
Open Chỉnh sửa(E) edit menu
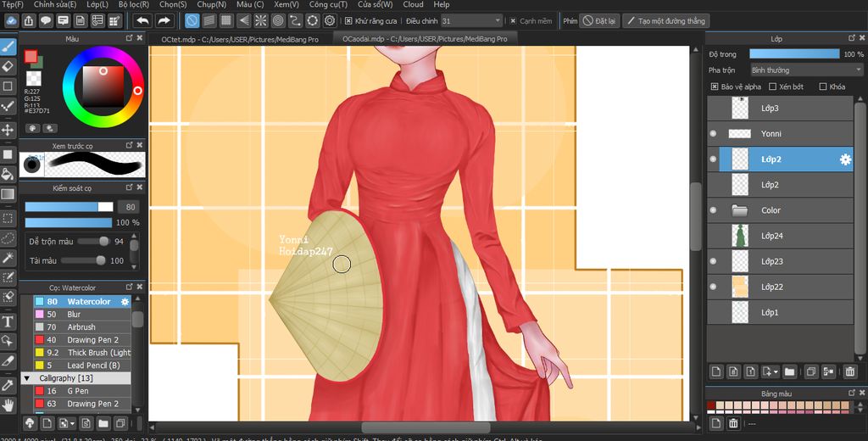(55, 4)
